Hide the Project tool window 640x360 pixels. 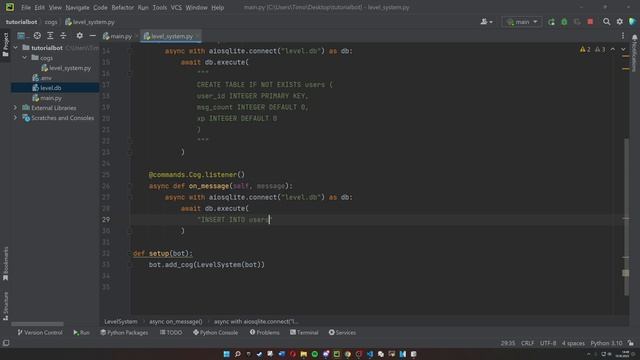(x=93, y=36)
